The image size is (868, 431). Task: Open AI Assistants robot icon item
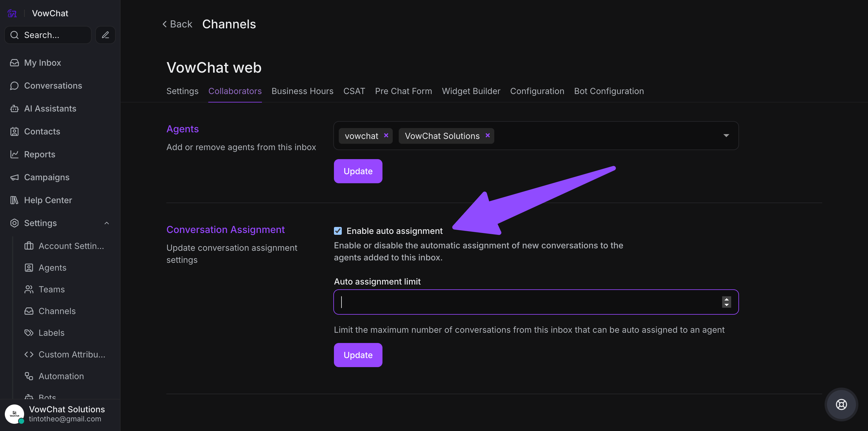[x=50, y=109]
